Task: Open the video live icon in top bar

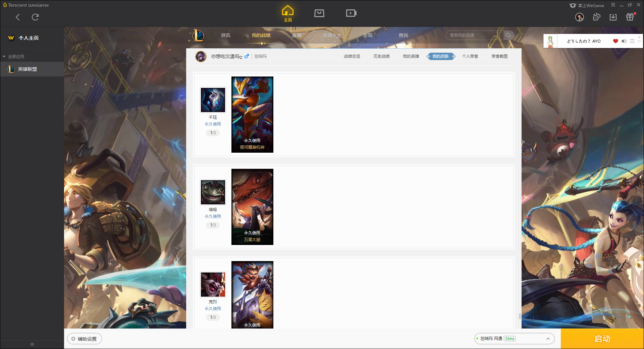Action: 351,13
